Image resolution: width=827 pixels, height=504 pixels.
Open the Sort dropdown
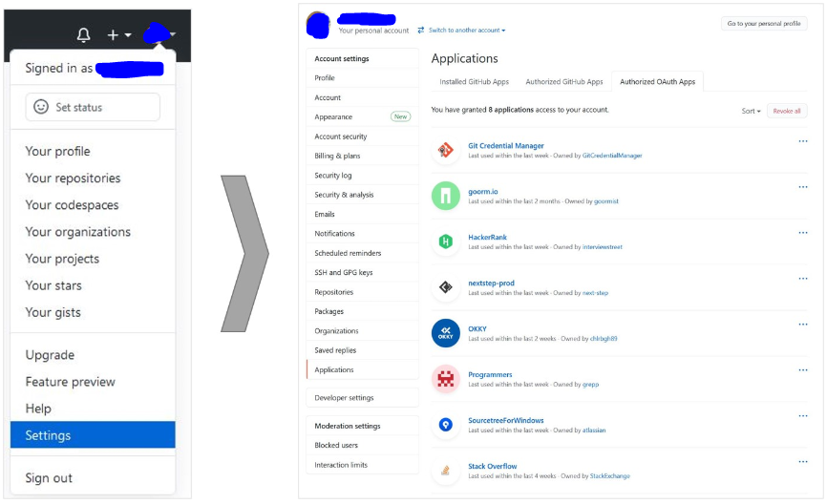tap(751, 112)
